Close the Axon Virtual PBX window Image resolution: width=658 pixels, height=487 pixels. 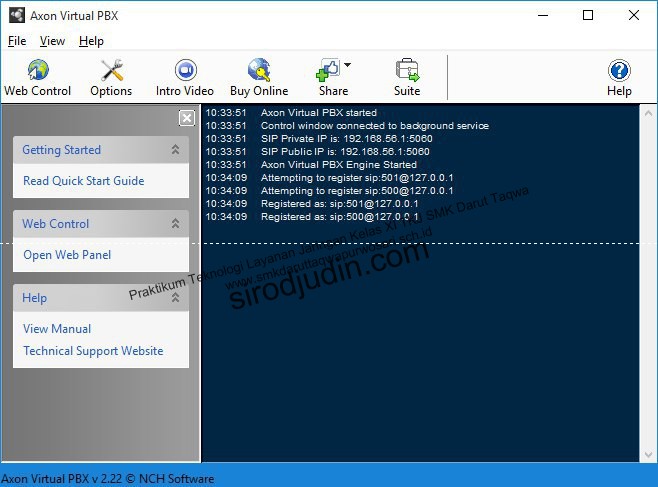tap(634, 16)
